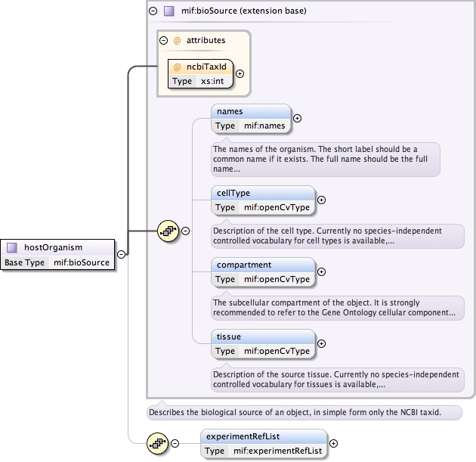Select the names element box
The width and height of the screenshot is (476, 462).
pyautogui.click(x=250, y=118)
